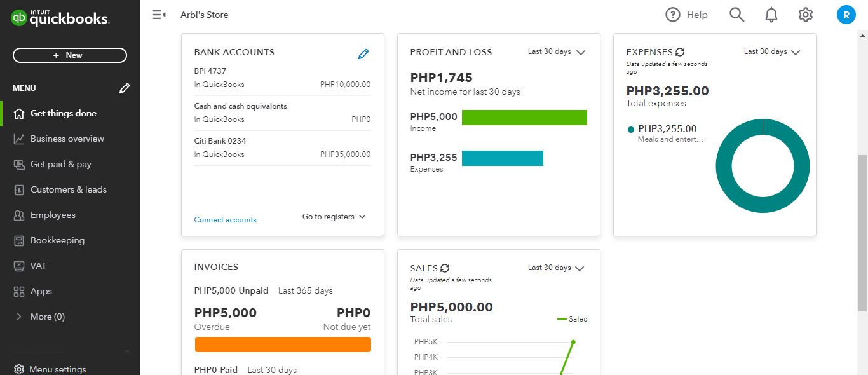Click the sidebar collapse hamburger icon
Viewport: 868px width, 375px height.
click(x=159, y=15)
